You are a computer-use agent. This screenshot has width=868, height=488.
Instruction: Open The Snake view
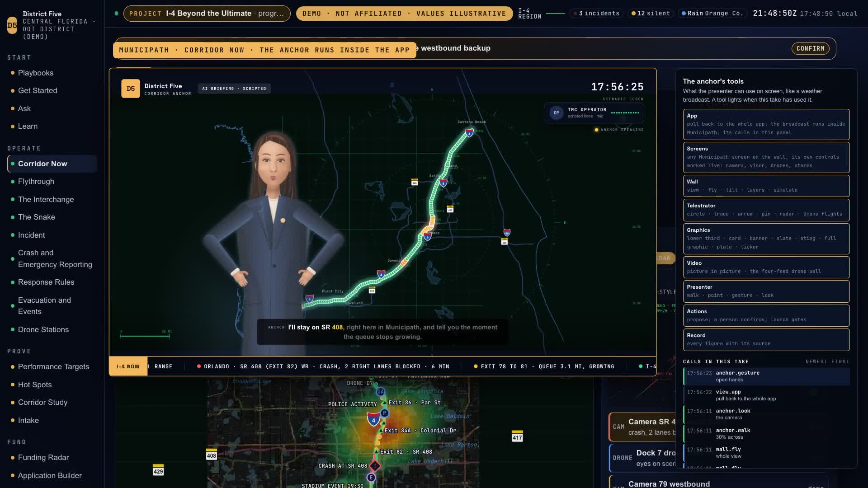point(37,217)
